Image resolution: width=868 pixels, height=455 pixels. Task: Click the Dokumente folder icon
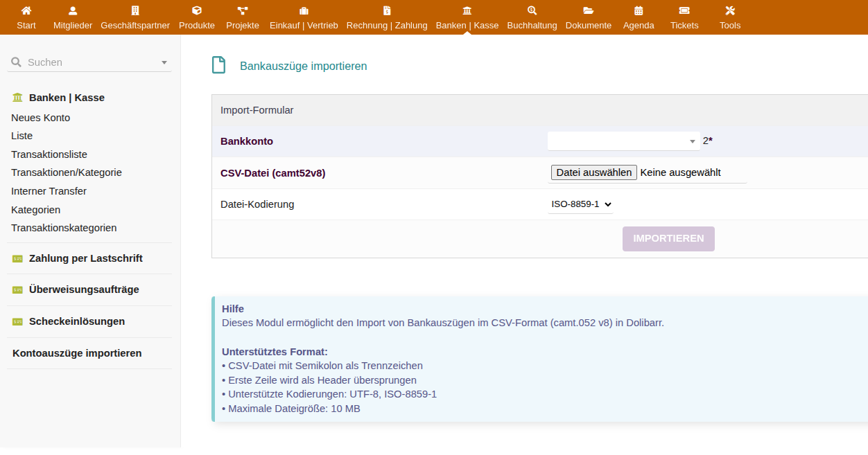click(x=589, y=11)
